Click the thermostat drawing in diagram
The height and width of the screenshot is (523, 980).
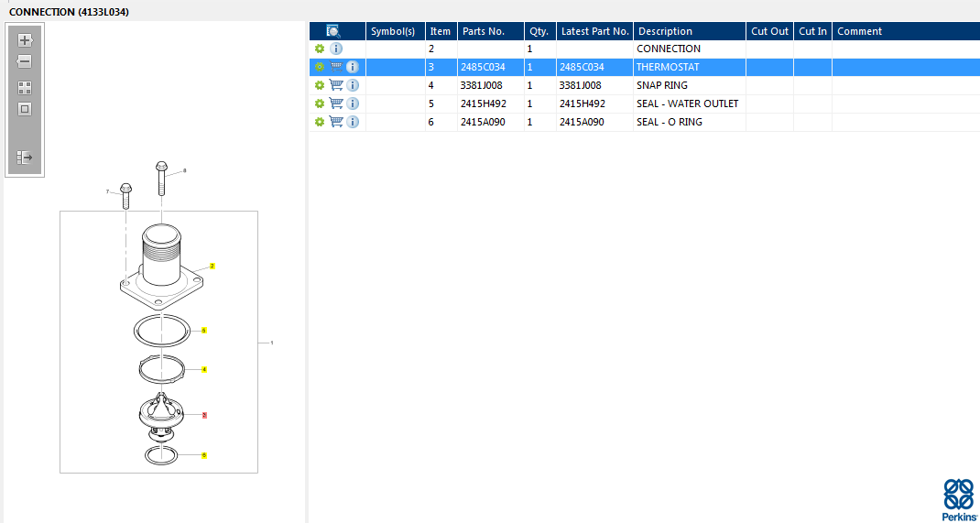pyautogui.click(x=161, y=416)
